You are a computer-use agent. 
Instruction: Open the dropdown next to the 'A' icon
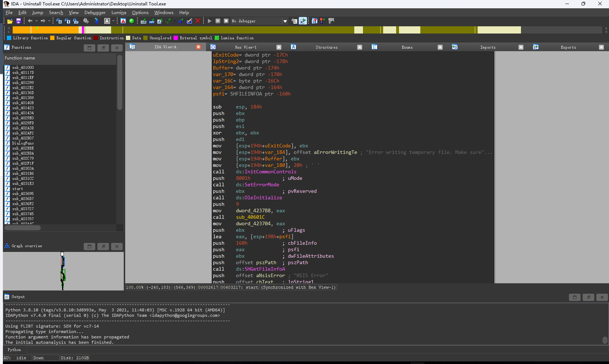(x=113, y=21)
